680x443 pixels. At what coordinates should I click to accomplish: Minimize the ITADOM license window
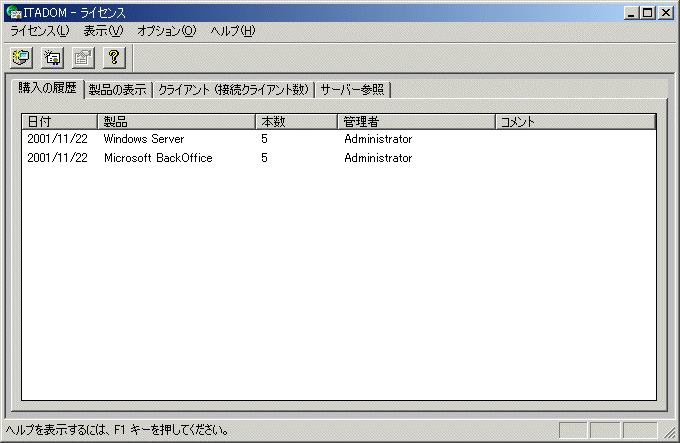[631, 13]
